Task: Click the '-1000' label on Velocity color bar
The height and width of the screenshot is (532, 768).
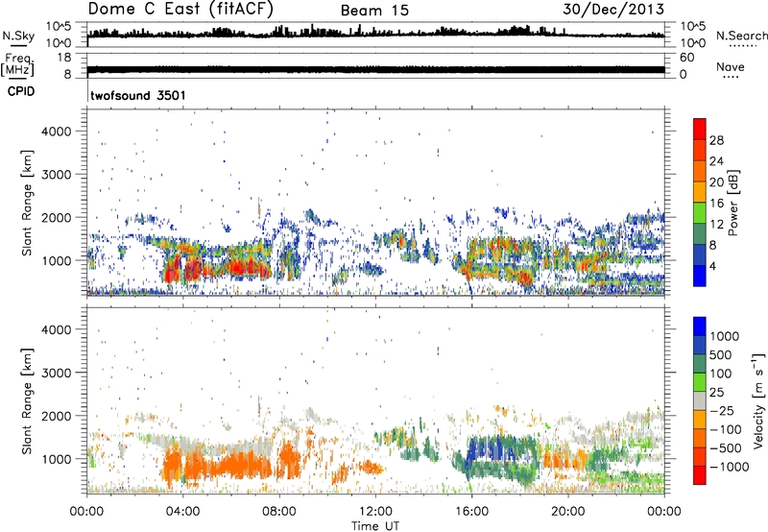Action: point(730,467)
